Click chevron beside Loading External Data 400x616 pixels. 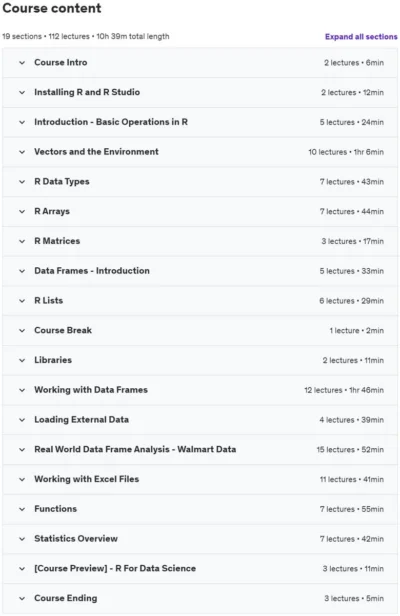(22, 420)
